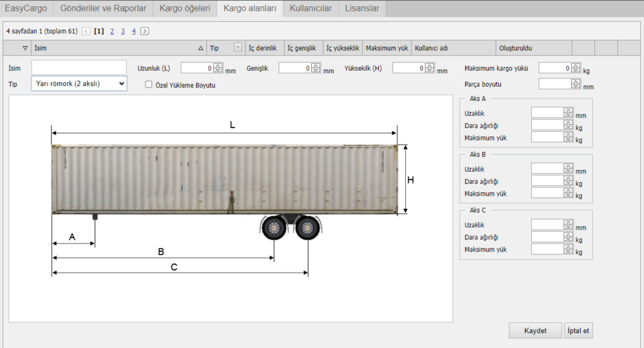Click Maksimum kargo yükü spinner arrows
Image resolution: width=644 pixels, height=348 pixels.
pyautogui.click(x=576, y=68)
